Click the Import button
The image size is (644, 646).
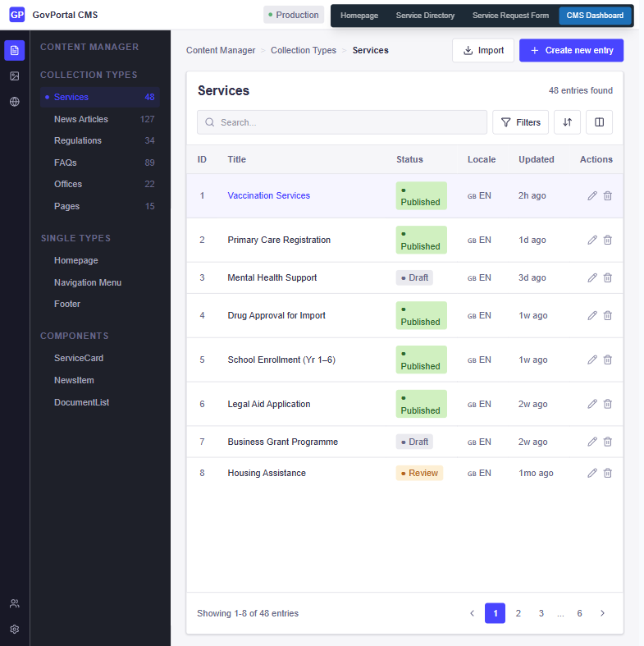point(483,50)
